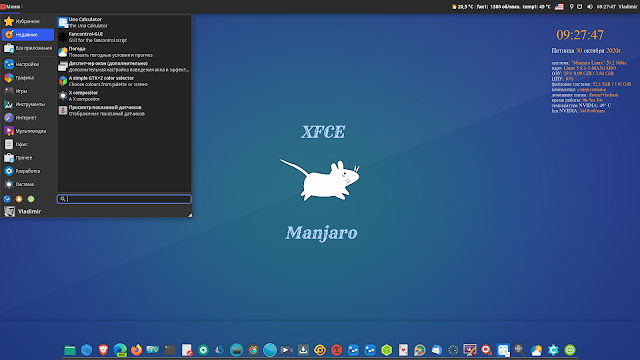
Task: Click the weather temperature indicator in panel
Action: coord(462,7)
